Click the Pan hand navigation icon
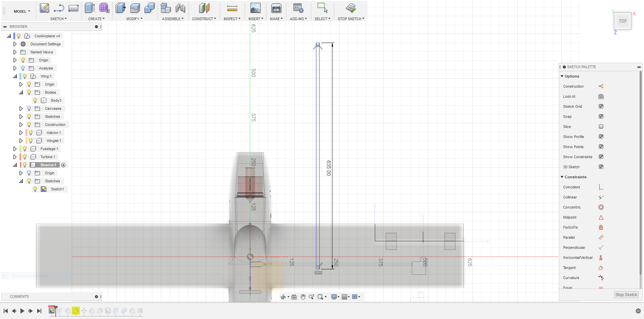Screen dimensions: 644x319 click(x=303, y=297)
